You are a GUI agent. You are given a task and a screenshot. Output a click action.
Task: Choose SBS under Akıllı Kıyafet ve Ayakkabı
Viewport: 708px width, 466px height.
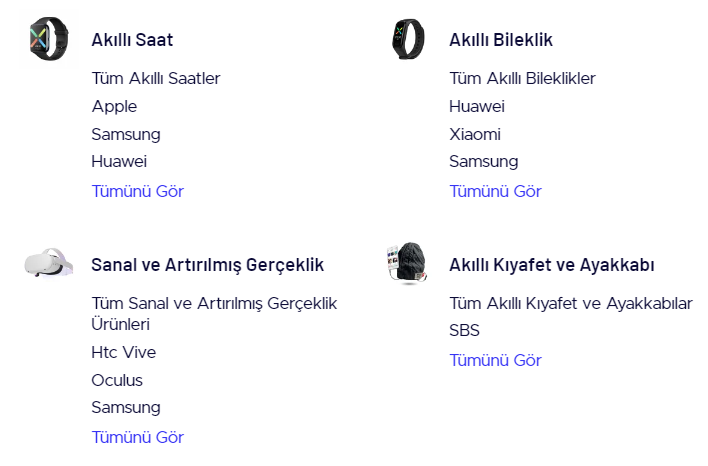click(464, 330)
